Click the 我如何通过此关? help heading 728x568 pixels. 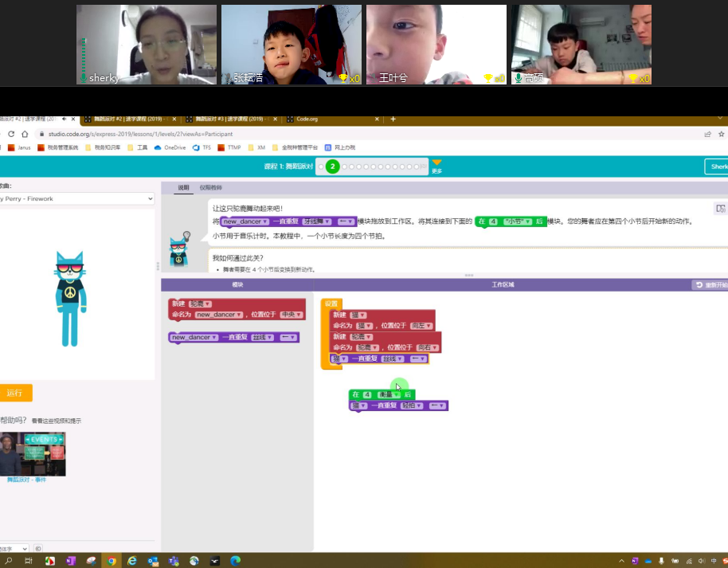[237, 258]
